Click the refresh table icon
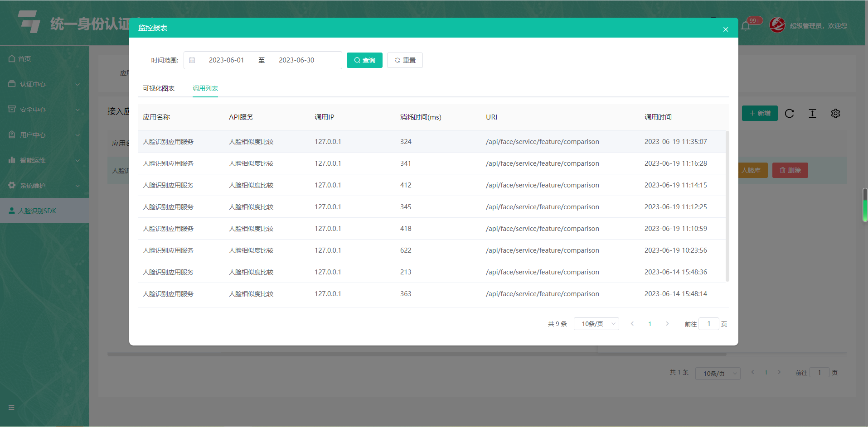Image resolution: width=868 pixels, height=427 pixels. coord(790,114)
